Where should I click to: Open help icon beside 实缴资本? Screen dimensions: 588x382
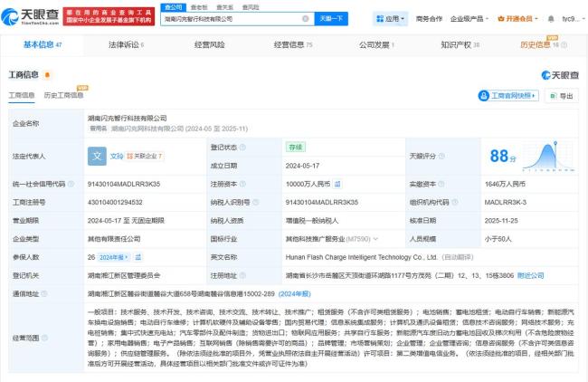coord(441,184)
